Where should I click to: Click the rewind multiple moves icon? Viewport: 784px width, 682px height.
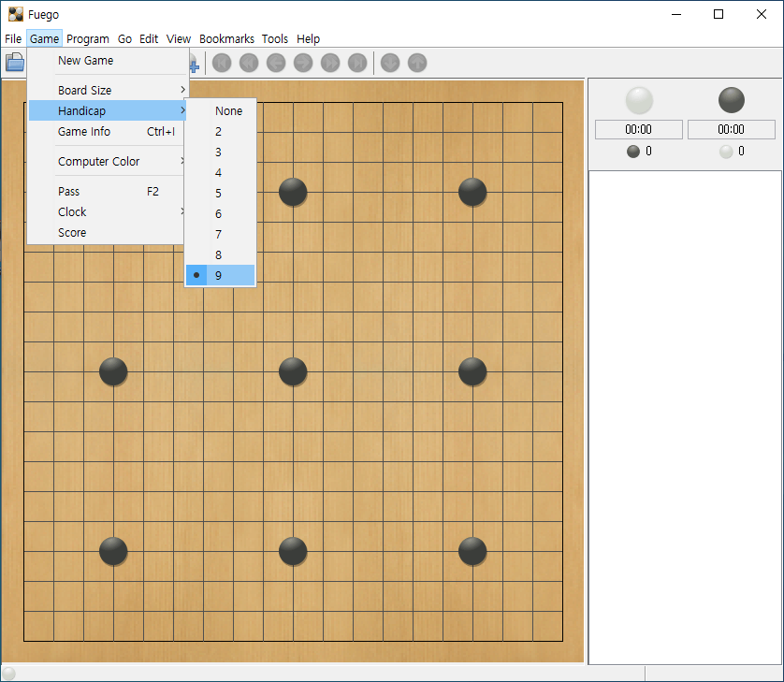coord(249,63)
